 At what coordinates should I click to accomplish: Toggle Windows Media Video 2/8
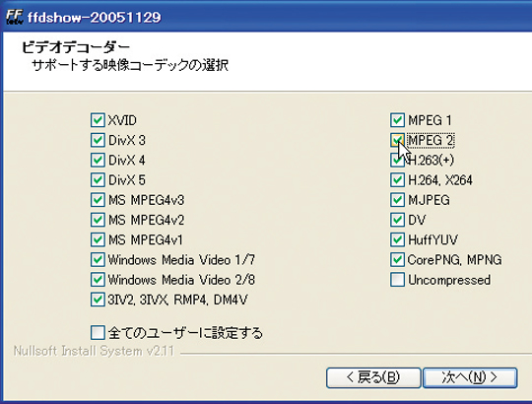click(98, 280)
